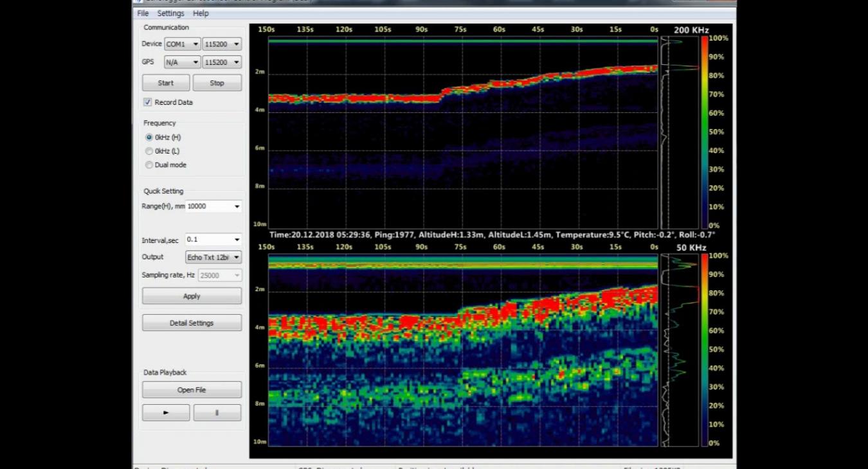
Task: Open the Help menu
Action: pos(201,13)
